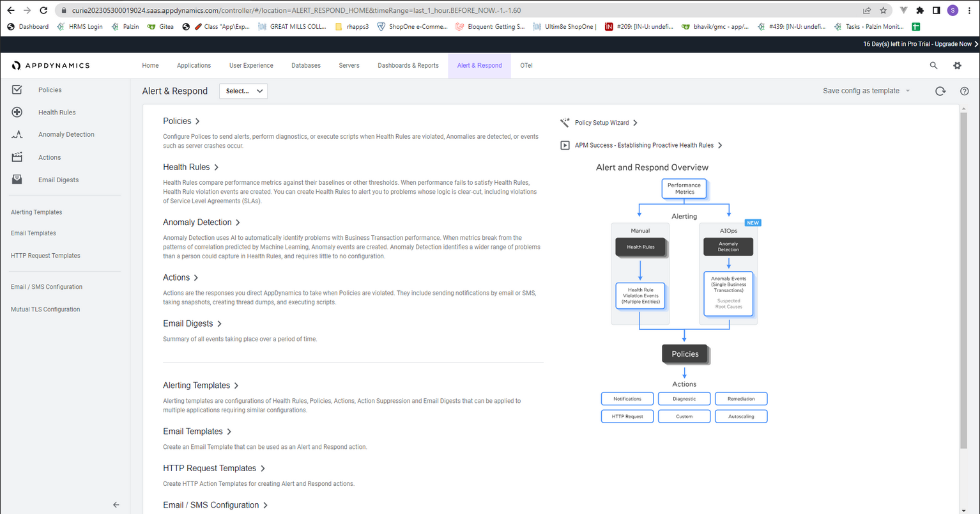The height and width of the screenshot is (514, 980).
Task: Open HTTP Request Templates heading in main content
Action: pyautogui.click(x=210, y=469)
